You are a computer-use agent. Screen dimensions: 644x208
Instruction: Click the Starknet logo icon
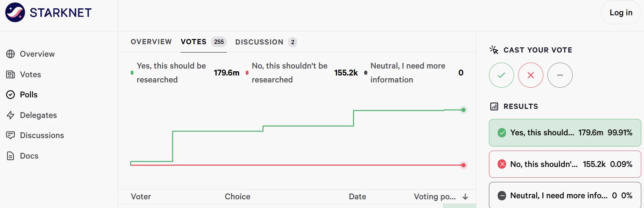(15, 13)
